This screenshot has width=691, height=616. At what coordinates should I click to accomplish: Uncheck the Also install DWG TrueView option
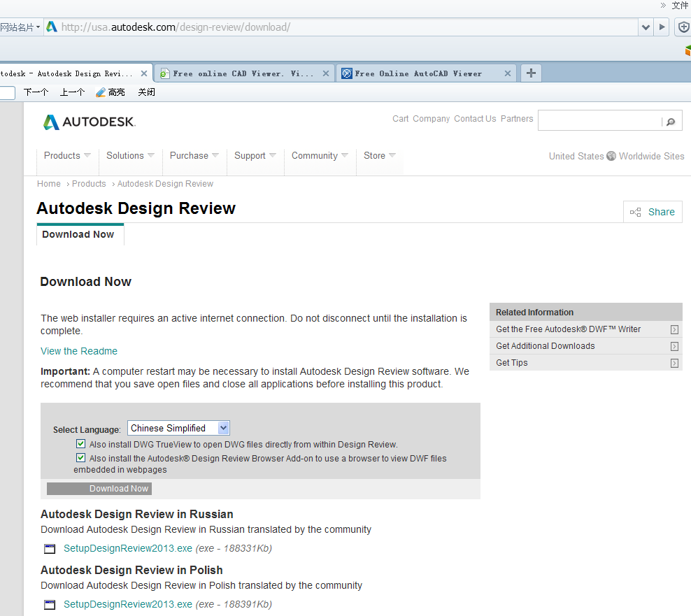pos(80,444)
